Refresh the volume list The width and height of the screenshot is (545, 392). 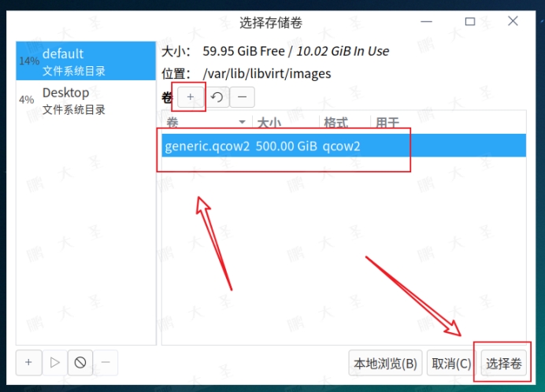tap(217, 97)
